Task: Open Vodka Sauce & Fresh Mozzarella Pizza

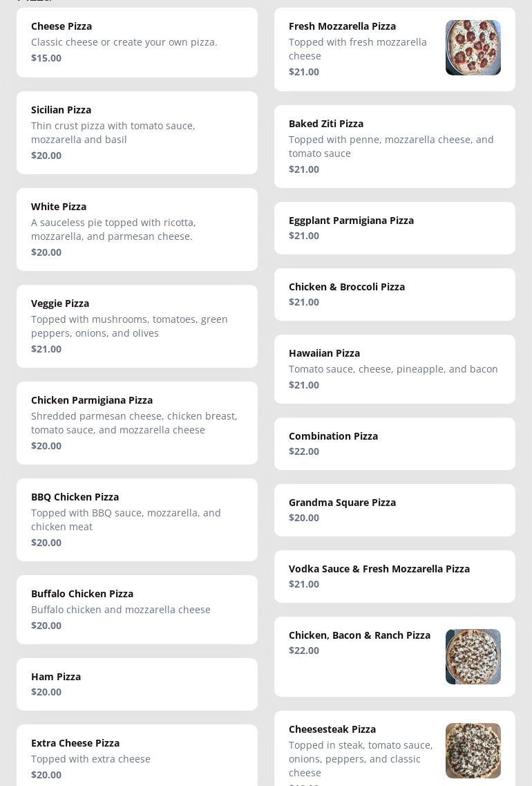Action: 395,577
